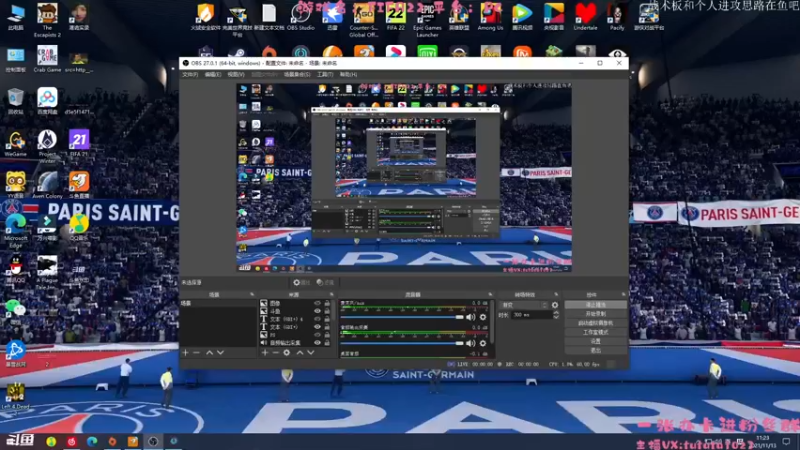Screen dimensions: 800x450
Task: Mute the 音频输出采集 mixer track speaker
Action: (470, 343)
